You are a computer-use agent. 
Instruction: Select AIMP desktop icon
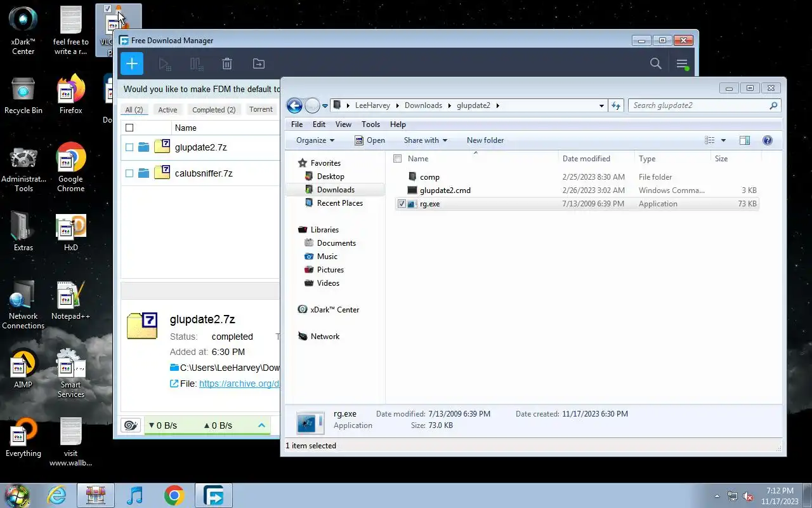pyautogui.click(x=23, y=370)
